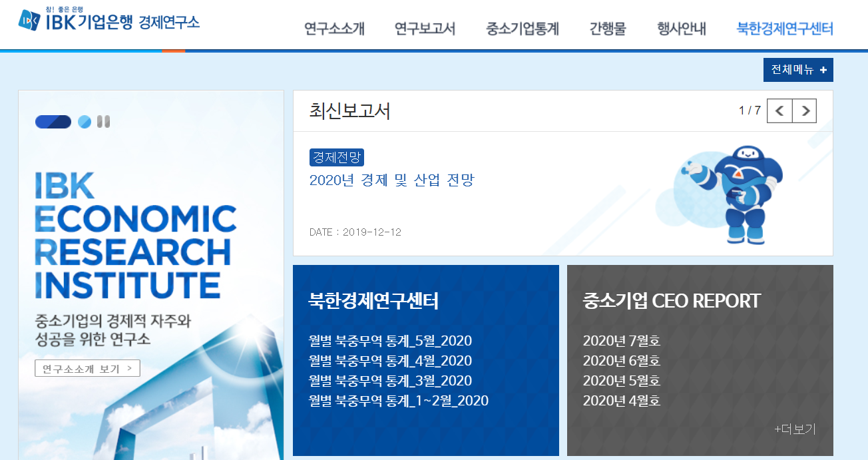868x460 pixels.
Task: Click the DATE : 2019-12-12 text
Action: coord(355,232)
